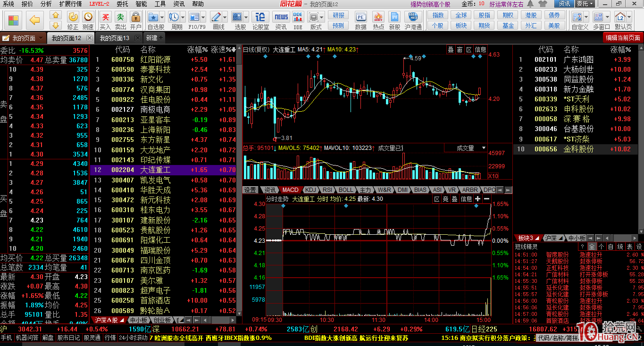Click the shirt skin icon in title bar

543,4
